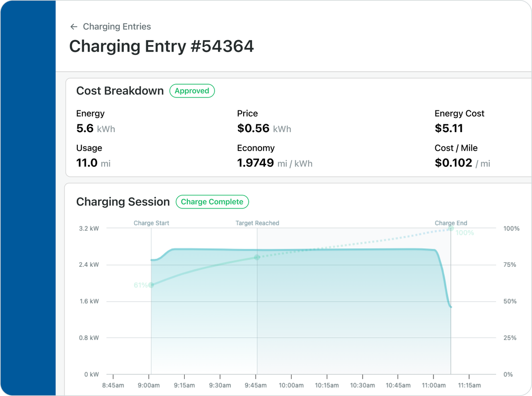This screenshot has width=532, height=396.
Task: Select the 100% Charge End point
Action: click(451, 229)
